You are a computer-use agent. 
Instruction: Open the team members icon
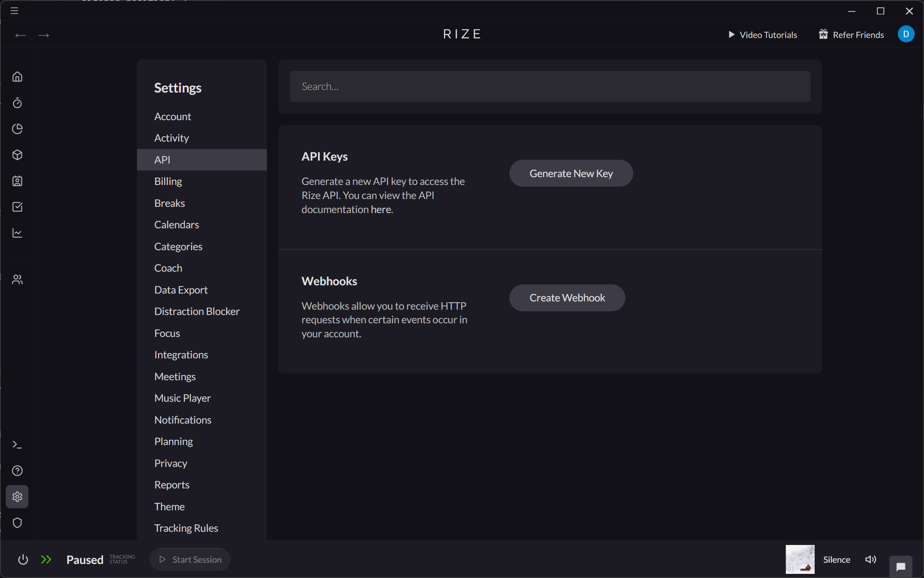click(x=17, y=279)
